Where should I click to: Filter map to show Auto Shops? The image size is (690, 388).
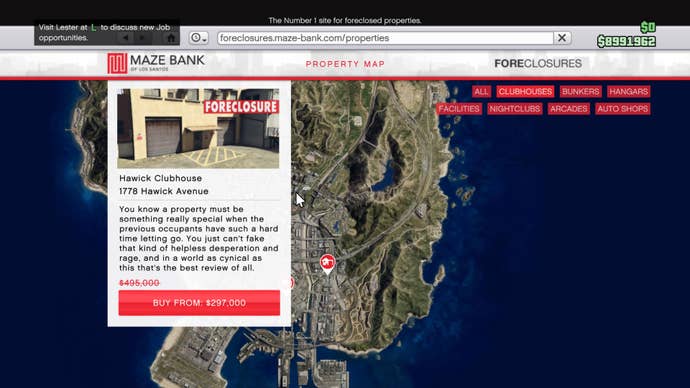623,109
